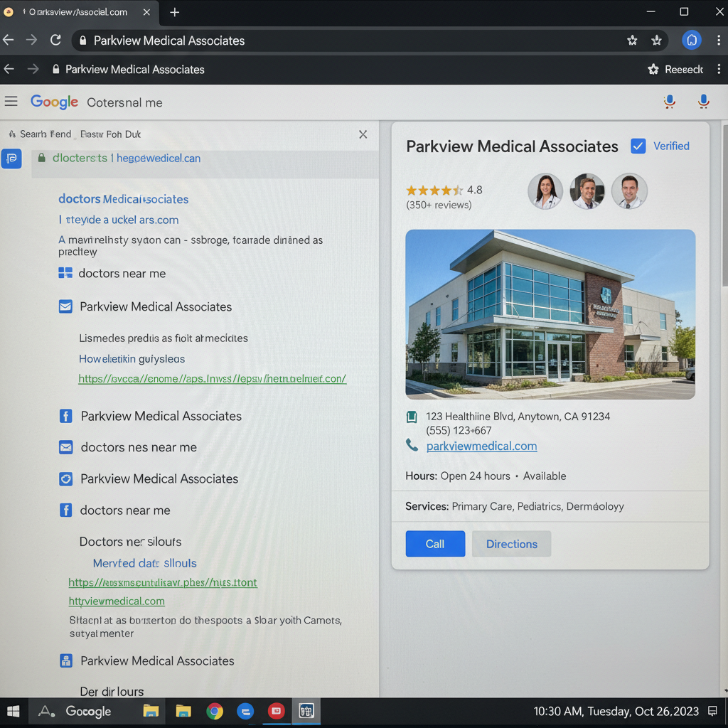This screenshot has height=728, width=728.
Task: Click the reload page button
Action: (x=55, y=41)
